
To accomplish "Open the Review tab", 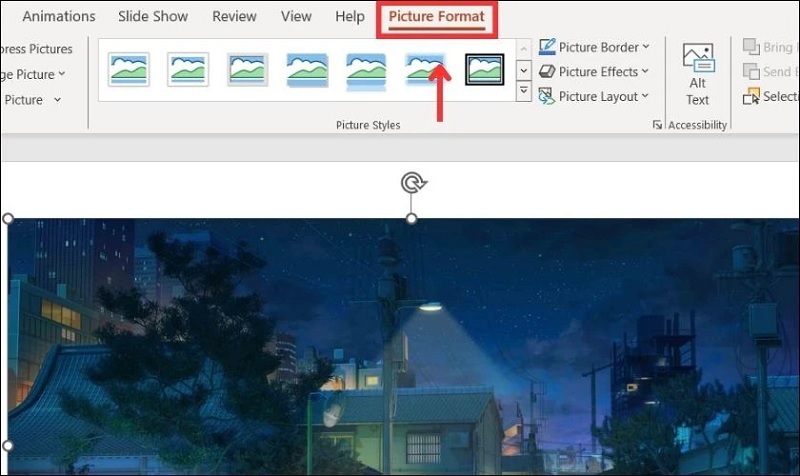I will click(x=236, y=17).
